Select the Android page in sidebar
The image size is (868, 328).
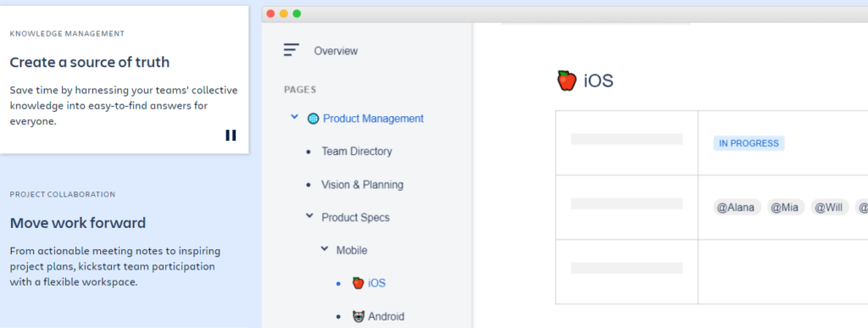[x=386, y=316]
